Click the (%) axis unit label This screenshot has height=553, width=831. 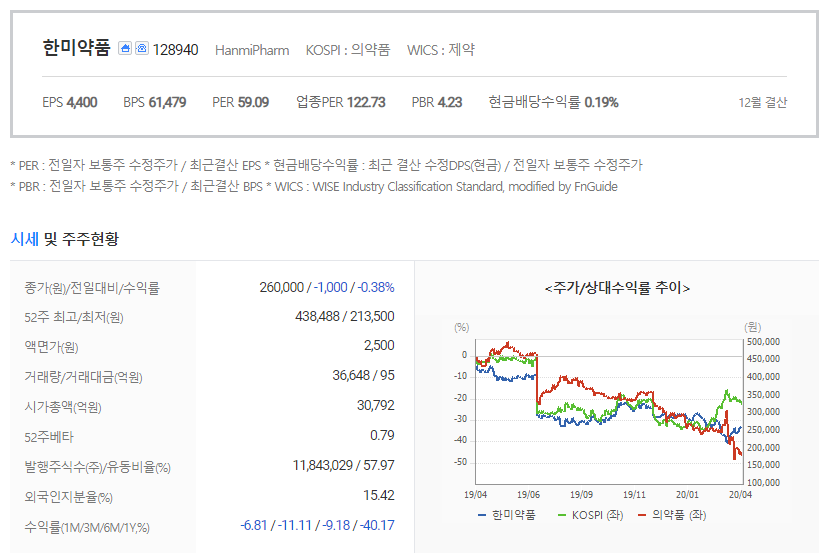tap(462, 328)
